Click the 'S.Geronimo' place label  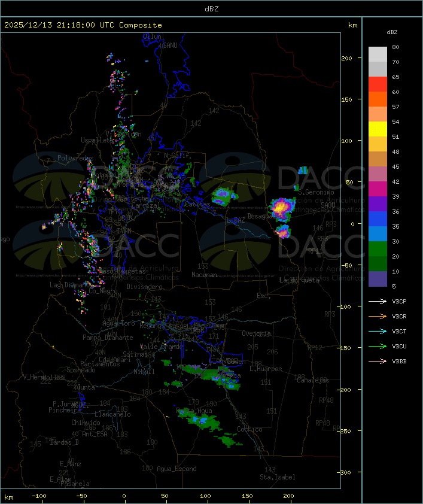[316, 192]
